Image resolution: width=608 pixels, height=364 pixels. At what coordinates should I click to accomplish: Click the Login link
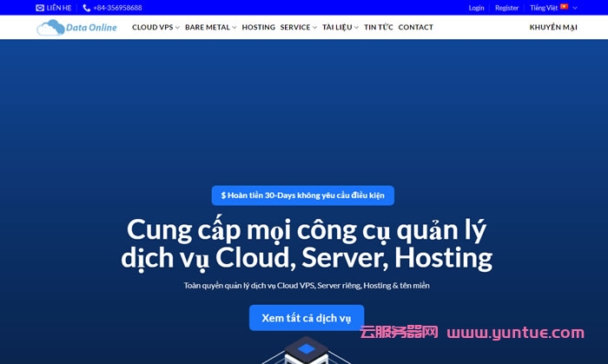[x=476, y=8]
